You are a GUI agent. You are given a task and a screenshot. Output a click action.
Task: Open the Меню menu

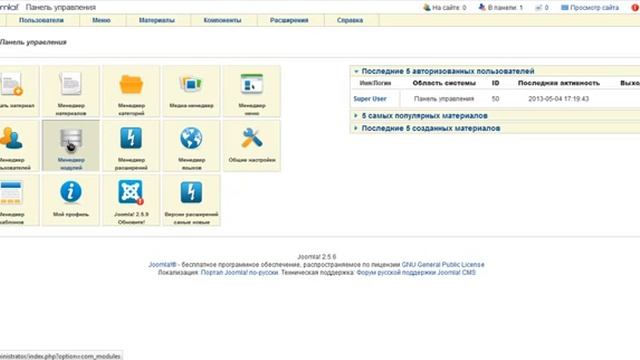click(x=101, y=20)
